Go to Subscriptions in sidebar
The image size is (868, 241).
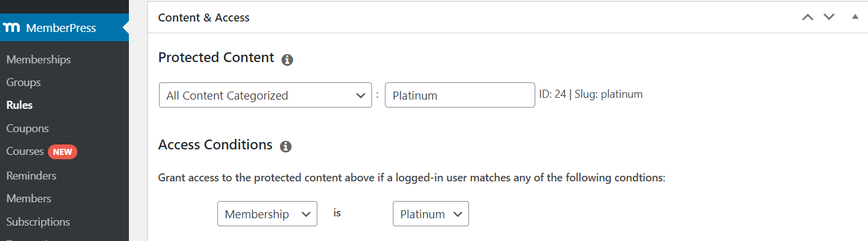[x=38, y=222]
